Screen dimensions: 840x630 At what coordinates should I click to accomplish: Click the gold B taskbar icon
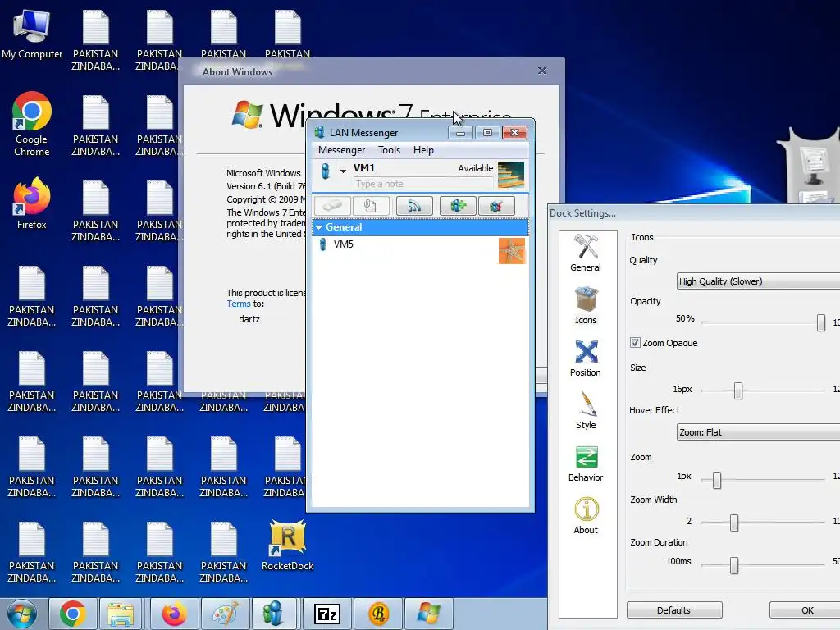coord(378,614)
